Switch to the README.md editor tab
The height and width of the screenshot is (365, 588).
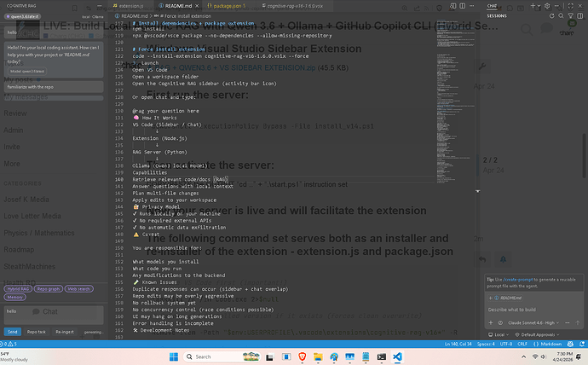[178, 6]
